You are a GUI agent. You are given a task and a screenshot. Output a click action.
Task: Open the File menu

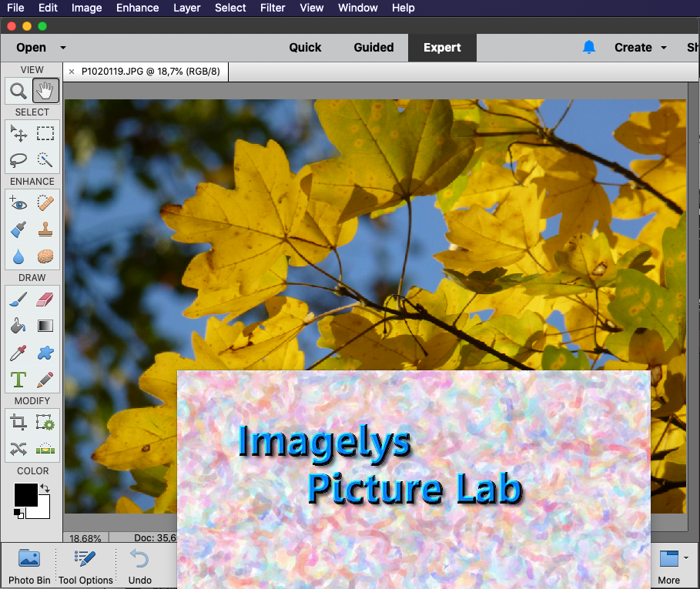(15, 8)
